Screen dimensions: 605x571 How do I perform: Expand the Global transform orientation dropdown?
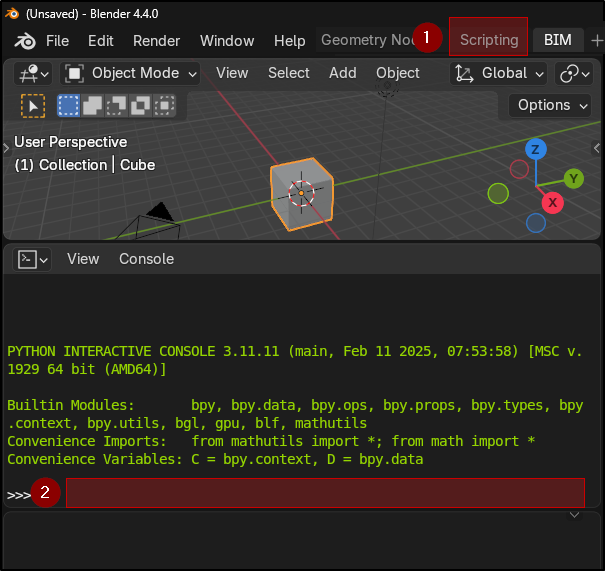tap(499, 73)
